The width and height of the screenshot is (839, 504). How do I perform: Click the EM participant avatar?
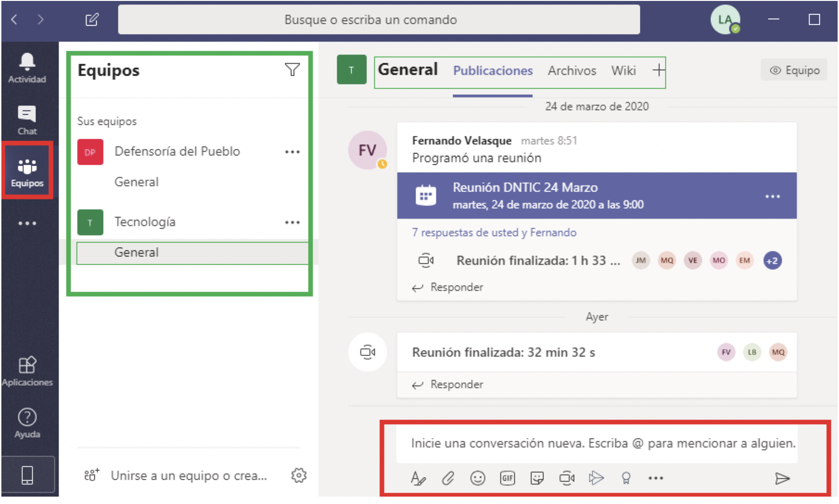[x=744, y=260]
